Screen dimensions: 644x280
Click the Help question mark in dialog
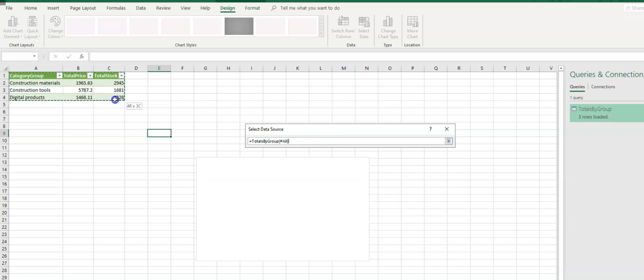coord(431,129)
